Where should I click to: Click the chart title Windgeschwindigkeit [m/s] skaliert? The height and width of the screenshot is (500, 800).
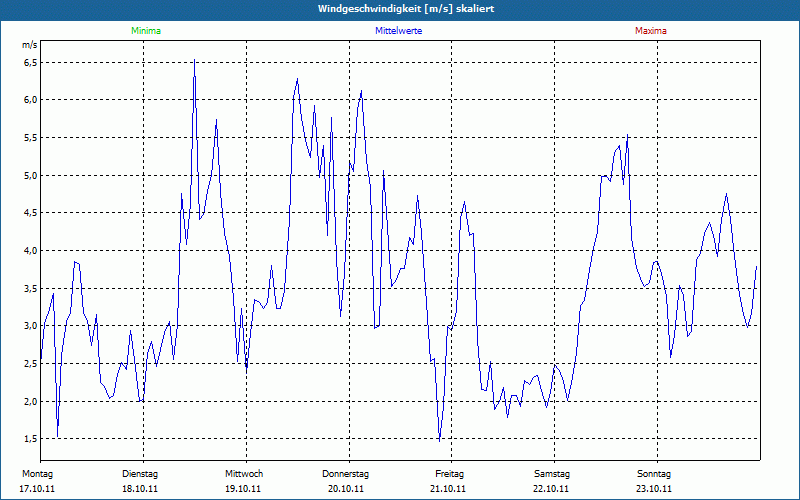(406, 9)
